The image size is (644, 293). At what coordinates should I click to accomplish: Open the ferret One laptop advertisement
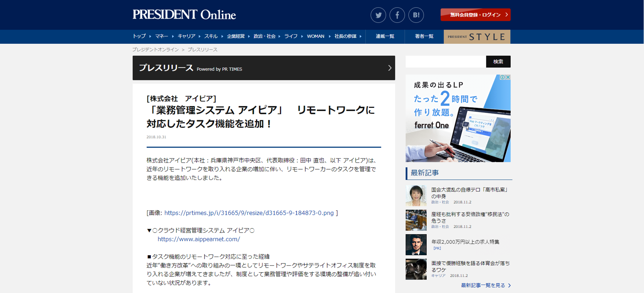coord(458,118)
